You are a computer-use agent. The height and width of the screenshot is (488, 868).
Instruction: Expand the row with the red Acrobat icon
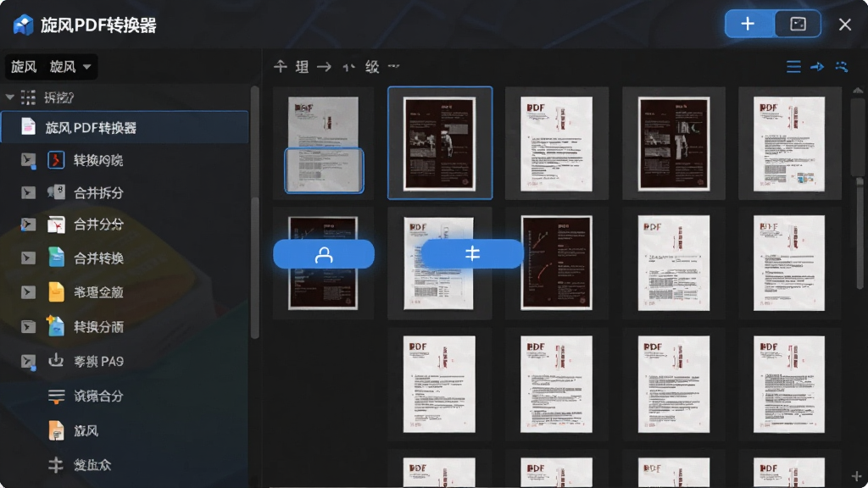[28, 160]
